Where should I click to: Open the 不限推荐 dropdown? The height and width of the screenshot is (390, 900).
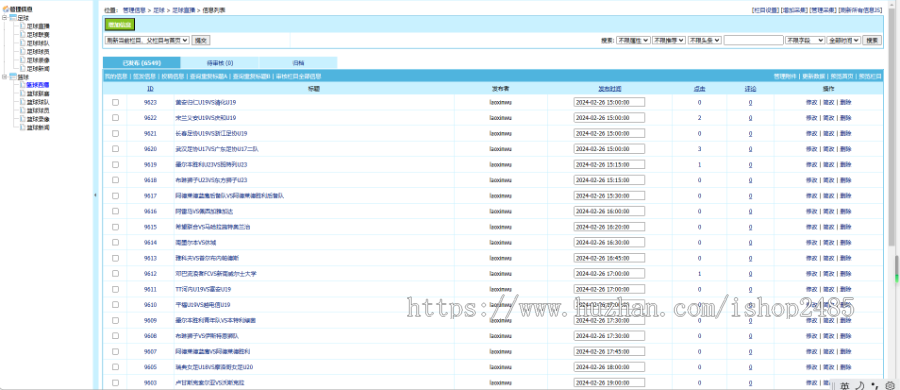pyautogui.click(x=669, y=40)
